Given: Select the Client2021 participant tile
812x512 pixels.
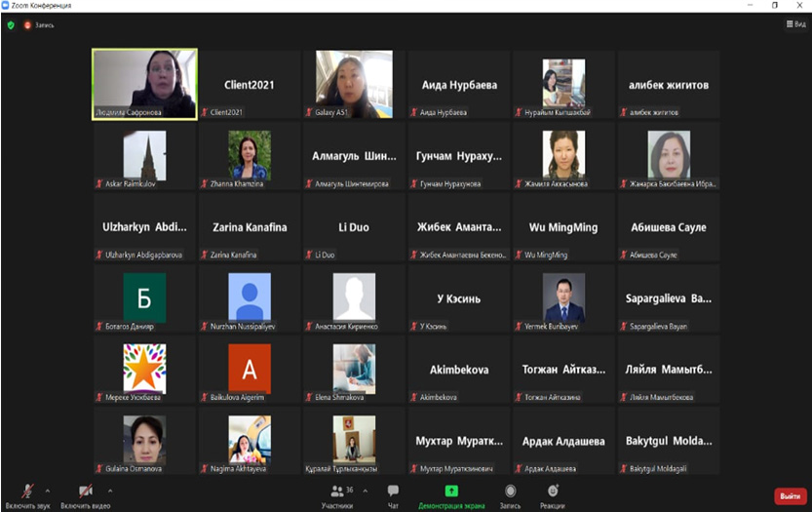Looking at the screenshot, I should 249,84.
